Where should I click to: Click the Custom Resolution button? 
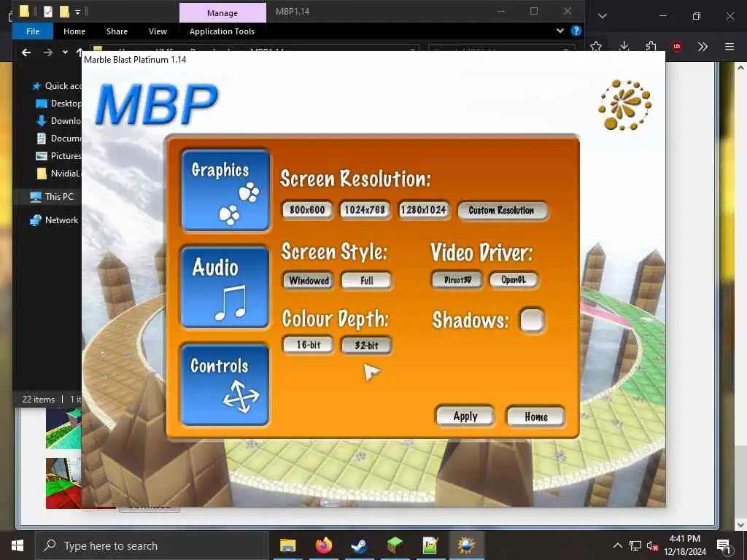[x=502, y=211]
